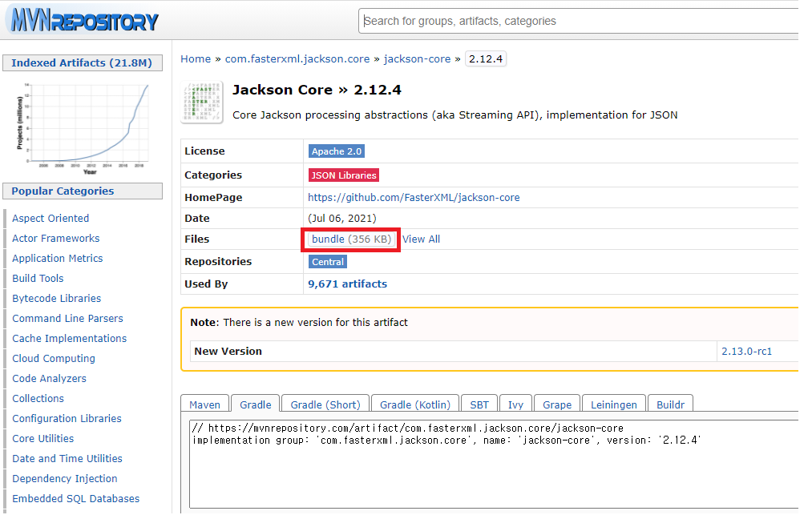
Task: Open Date and Time Utilities category
Action: point(67,459)
